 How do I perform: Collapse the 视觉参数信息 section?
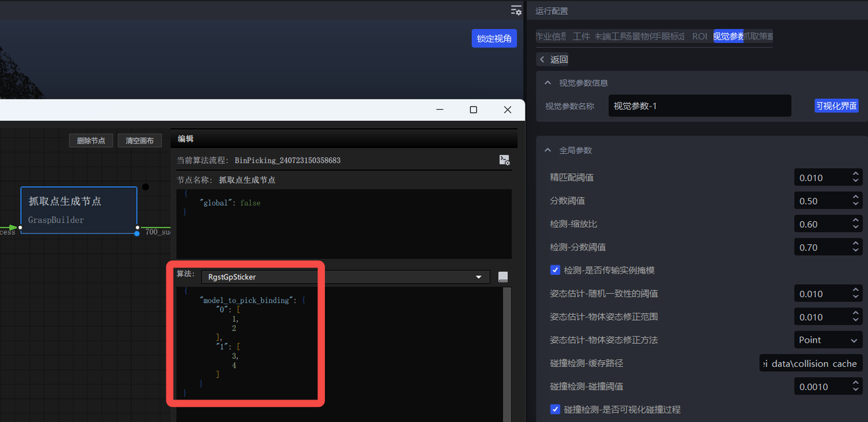[x=548, y=83]
